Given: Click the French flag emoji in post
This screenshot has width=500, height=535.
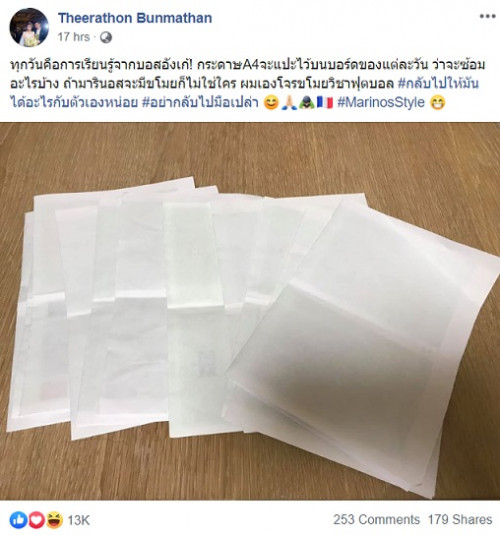Looking at the screenshot, I should [x=325, y=103].
